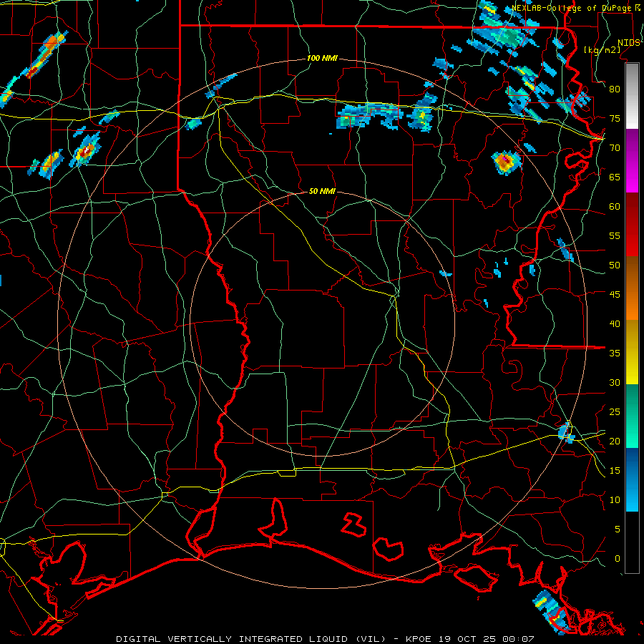Click the "NIDS" label above the color scale

click(x=628, y=43)
